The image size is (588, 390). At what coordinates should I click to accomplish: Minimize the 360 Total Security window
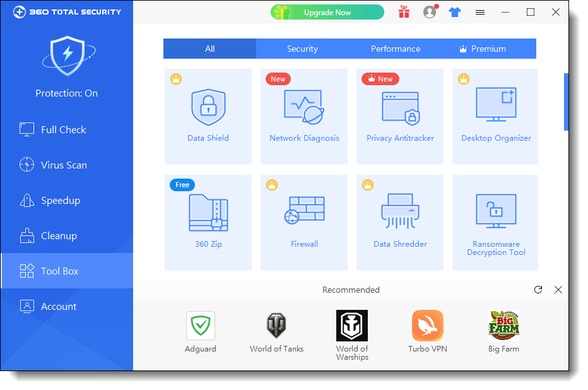coord(505,13)
